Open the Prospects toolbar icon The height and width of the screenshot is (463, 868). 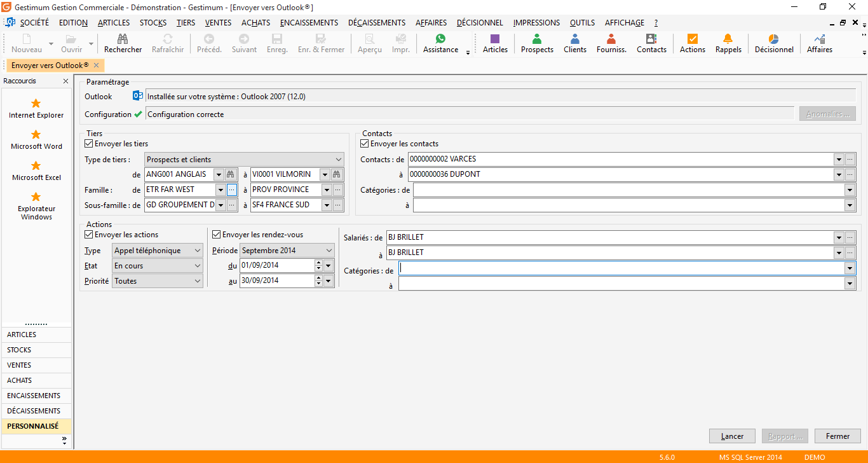tap(537, 39)
